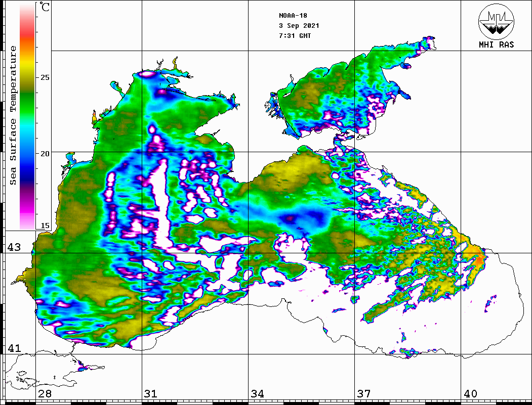Click the MHI RAS circular logo
The height and width of the screenshot is (405, 532).
click(497, 21)
